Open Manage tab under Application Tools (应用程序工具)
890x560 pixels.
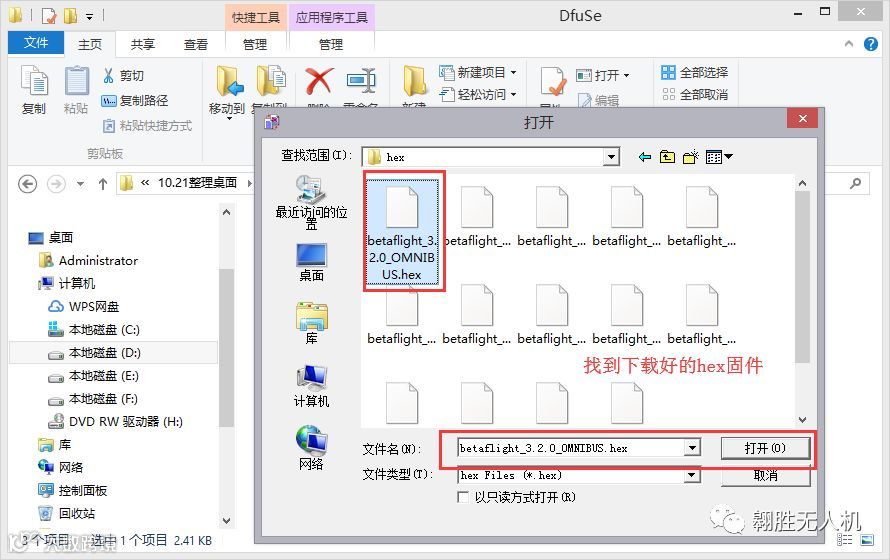click(331, 44)
